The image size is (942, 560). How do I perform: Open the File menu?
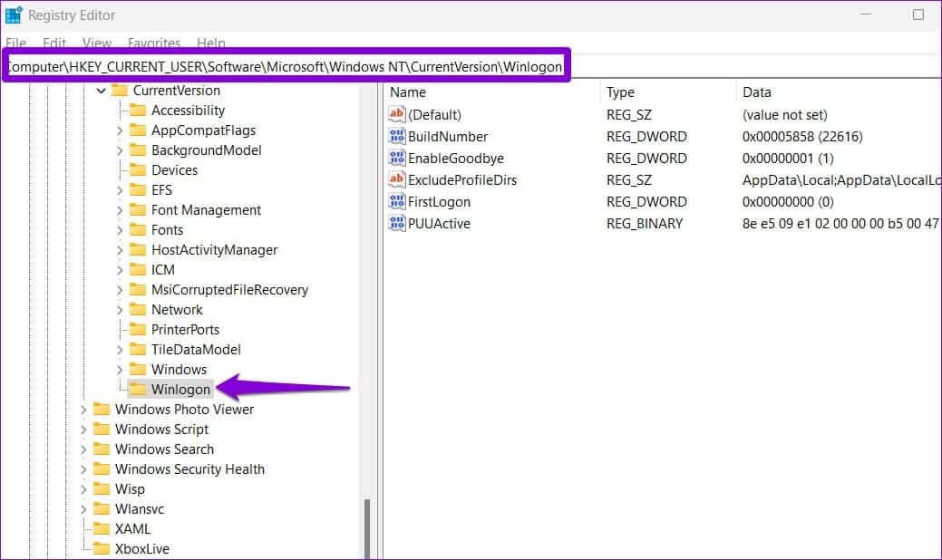tap(15, 43)
